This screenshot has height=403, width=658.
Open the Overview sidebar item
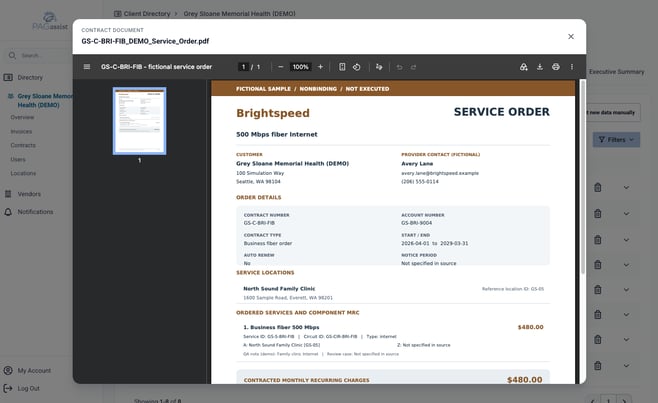point(22,117)
